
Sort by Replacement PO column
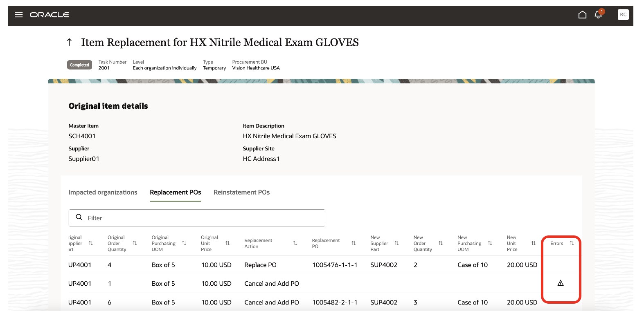pyautogui.click(x=354, y=243)
